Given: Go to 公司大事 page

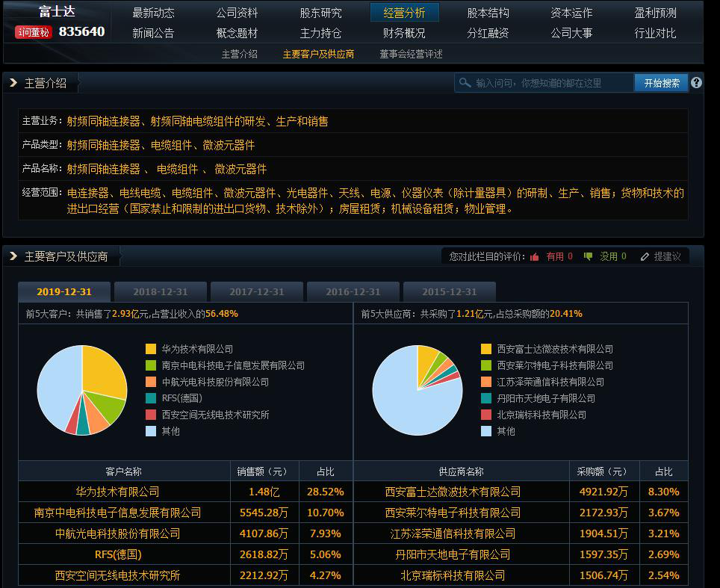Looking at the screenshot, I should click(571, 33).
